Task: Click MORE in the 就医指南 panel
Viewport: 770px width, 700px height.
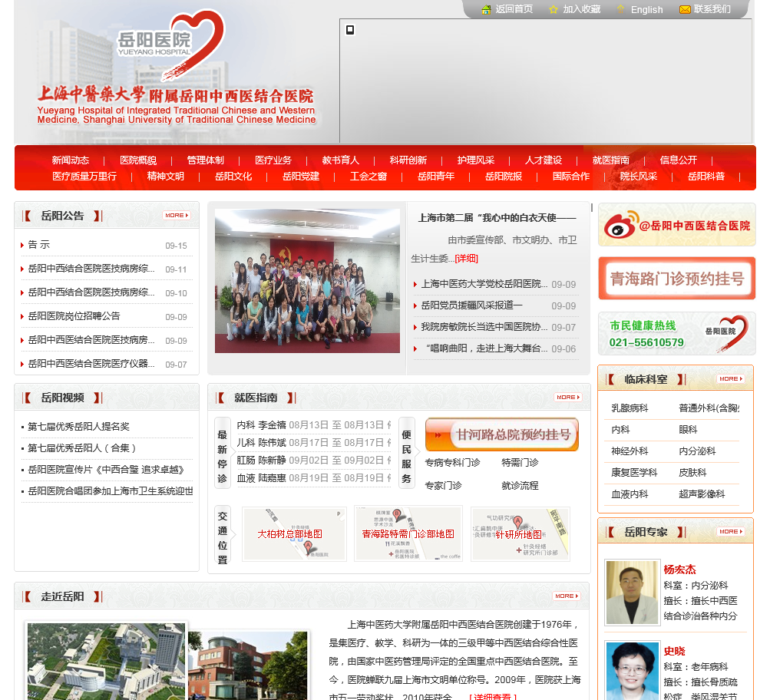Action: 568,397
